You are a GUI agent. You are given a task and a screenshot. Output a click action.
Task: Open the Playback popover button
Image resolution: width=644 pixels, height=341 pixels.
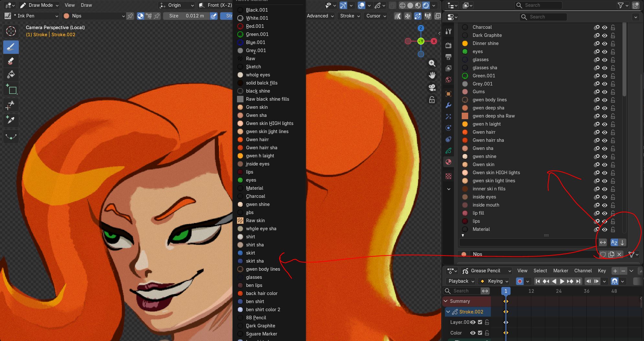460,281
